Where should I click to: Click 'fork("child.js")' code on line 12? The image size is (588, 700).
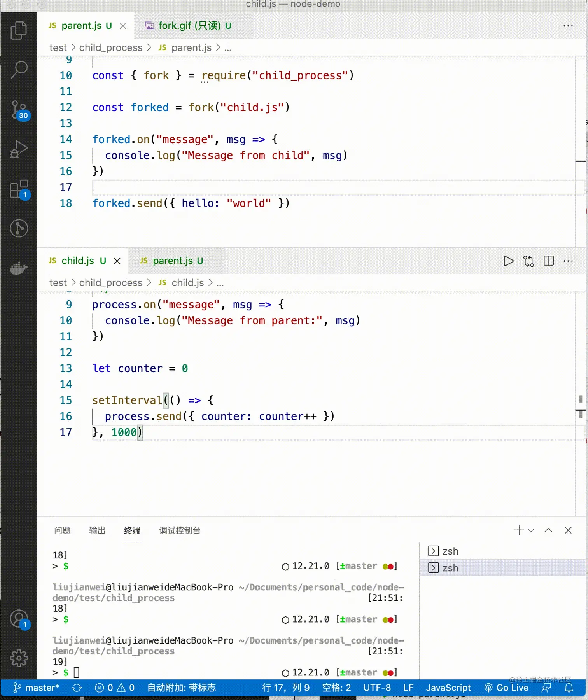[x=239, y=107]
